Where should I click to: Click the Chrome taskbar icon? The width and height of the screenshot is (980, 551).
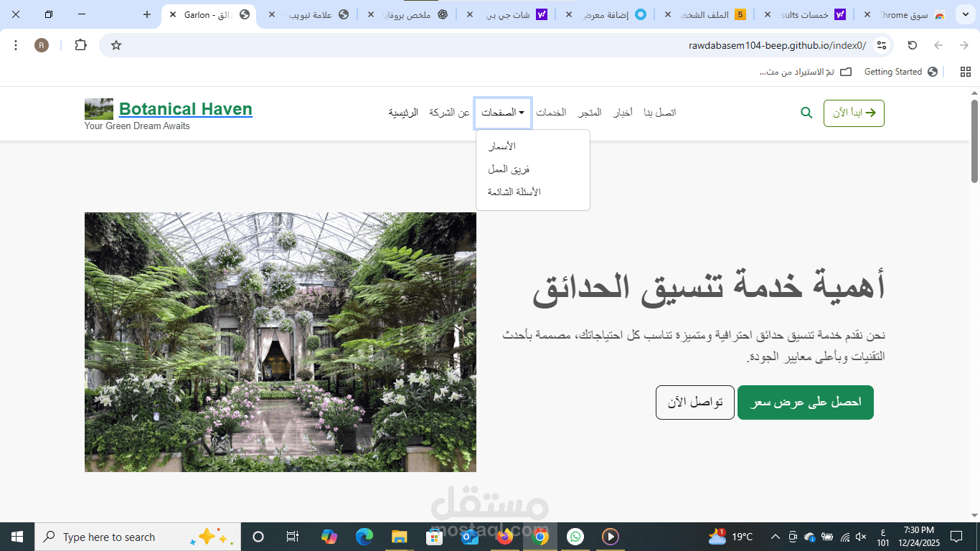[x=540, y=537]
